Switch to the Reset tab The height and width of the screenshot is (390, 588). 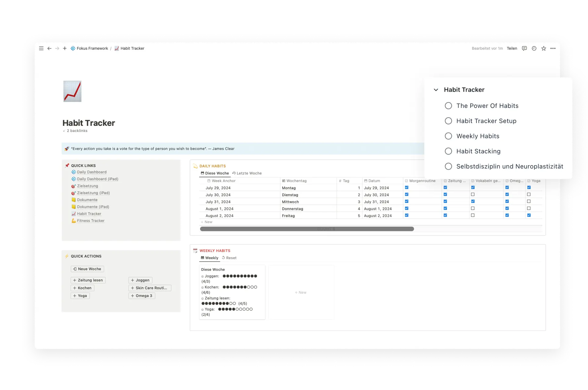(229, 258)
